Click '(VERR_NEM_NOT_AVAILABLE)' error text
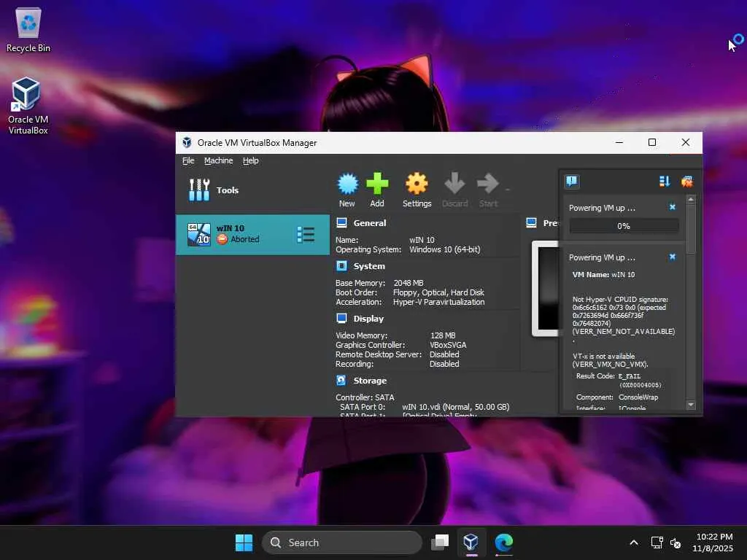This screenshot has width=747, height=560. (623, 332)
